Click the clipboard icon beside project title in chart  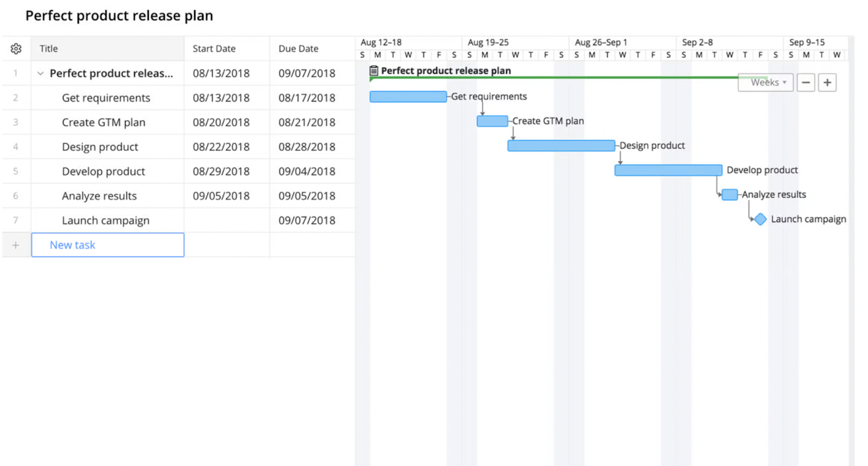pos(374,71)
